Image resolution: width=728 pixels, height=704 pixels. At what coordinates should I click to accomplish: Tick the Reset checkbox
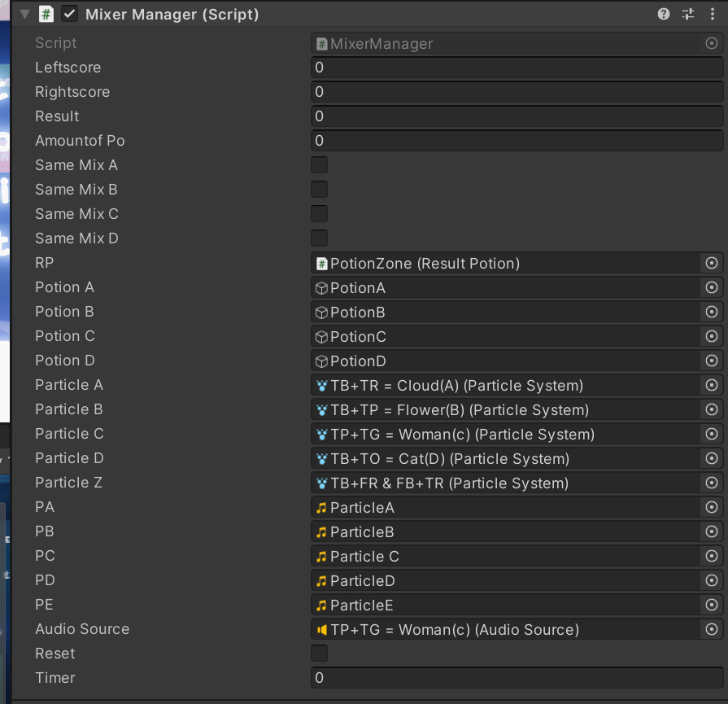320,653
